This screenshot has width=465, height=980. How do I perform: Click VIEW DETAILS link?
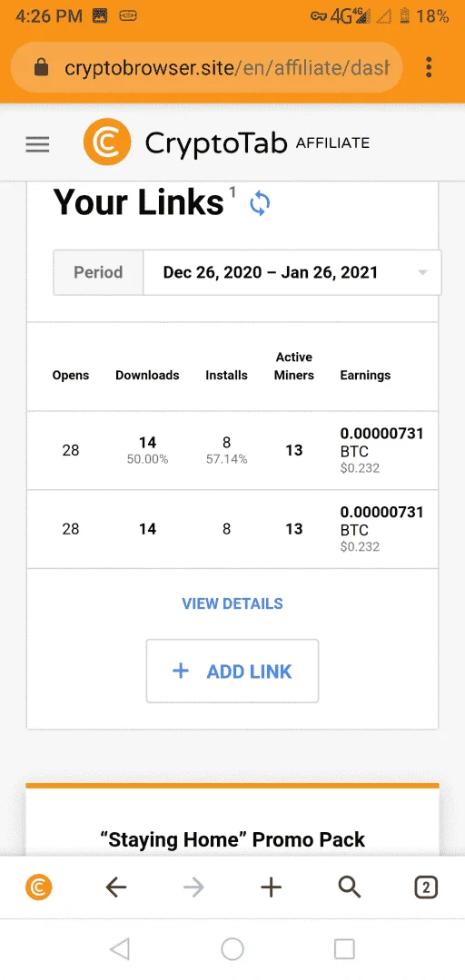point(232,603)
